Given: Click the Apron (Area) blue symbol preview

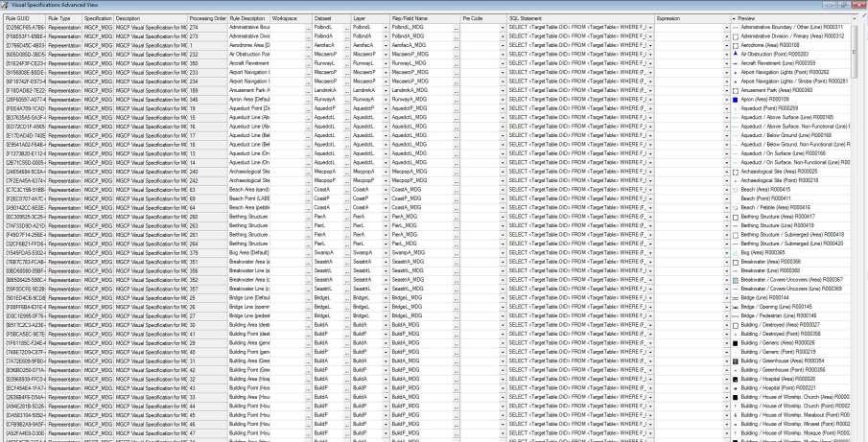Looking at the screenshot, I should pos(735,100).
